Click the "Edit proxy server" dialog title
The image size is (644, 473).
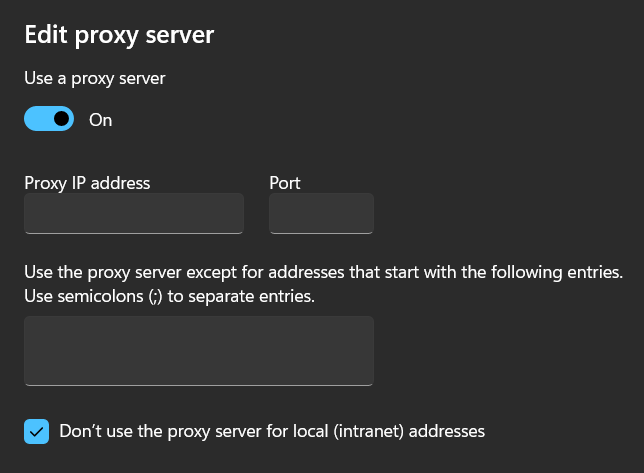click(119, 35)
